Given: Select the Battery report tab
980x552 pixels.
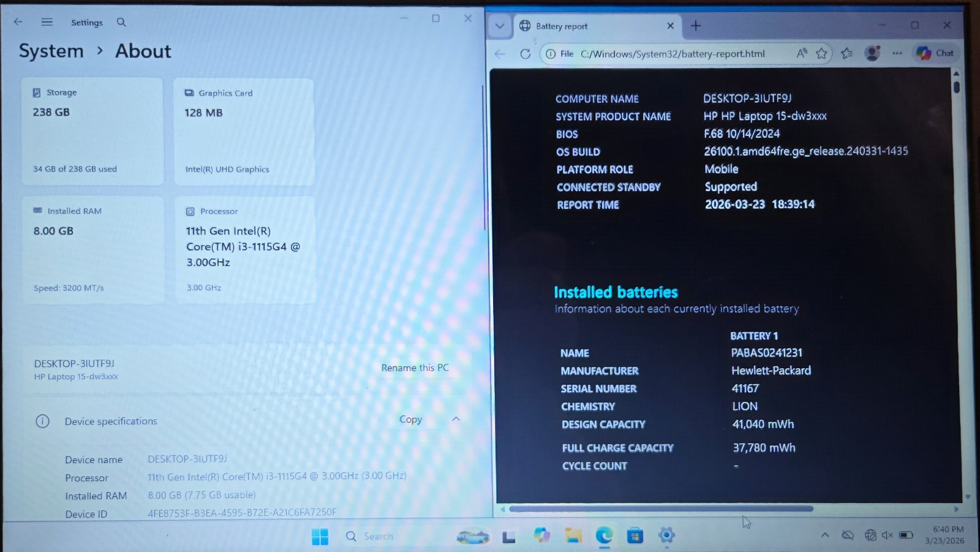Looking at the screenshot, I should (597, 26).
